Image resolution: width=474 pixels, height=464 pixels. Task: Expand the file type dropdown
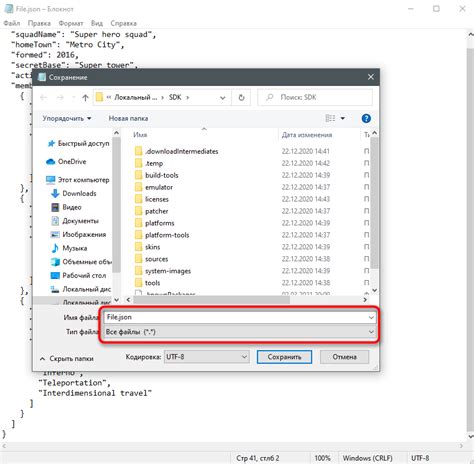point(371,332)
